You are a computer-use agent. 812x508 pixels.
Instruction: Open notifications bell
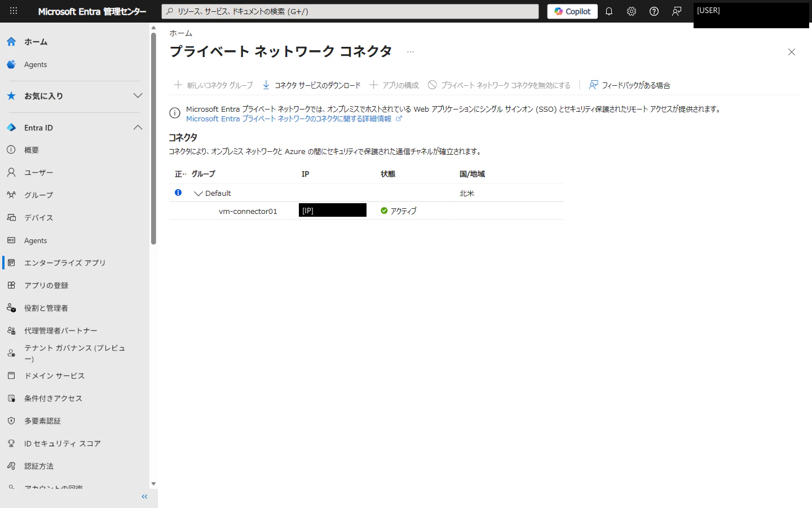coord(609,11)
